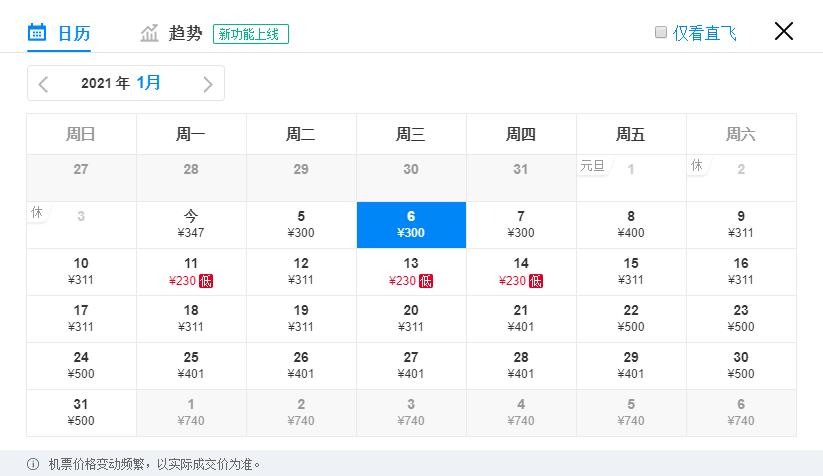Click the 休 marker on January 3
Screen dimensions: 823x476
(37, 212)
